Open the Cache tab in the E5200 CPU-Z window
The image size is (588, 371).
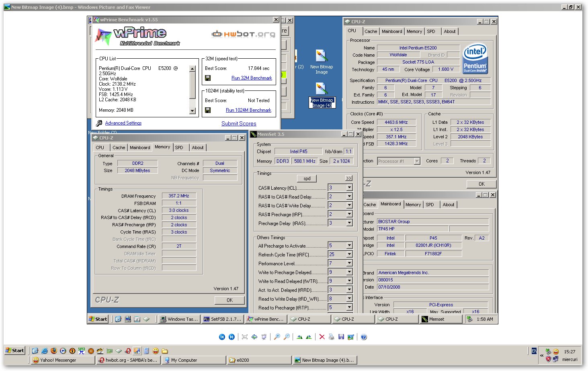[371, 31]
